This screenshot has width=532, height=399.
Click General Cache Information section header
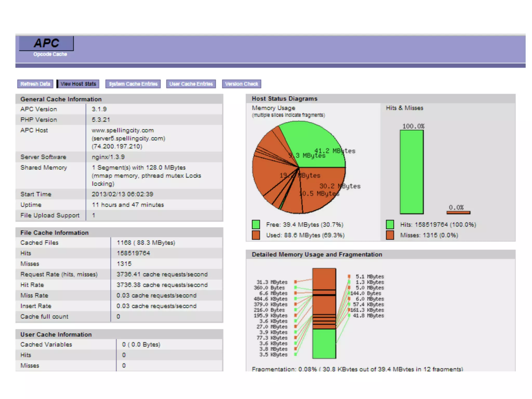[x=61, y=99]
